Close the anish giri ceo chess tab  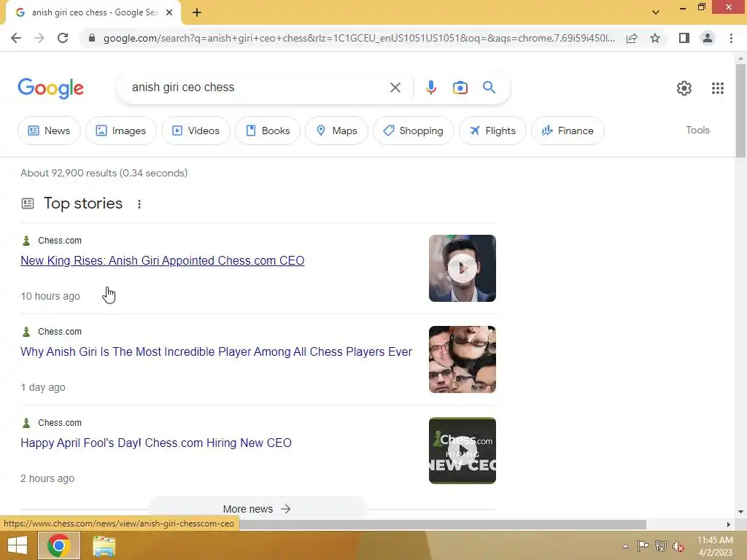click(x=169, y=13)
